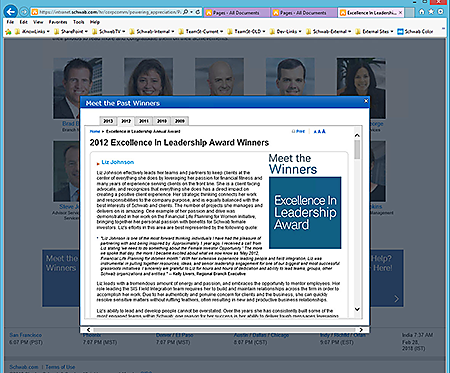Click the Home breadcrumb link
The image size is (450, 373).
pos(95,131)
